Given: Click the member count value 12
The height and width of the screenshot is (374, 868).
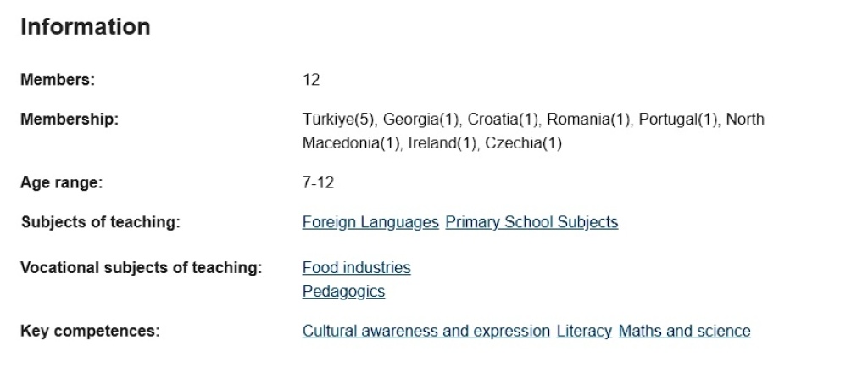Looking at the screenshot, I should coord(311,80).
